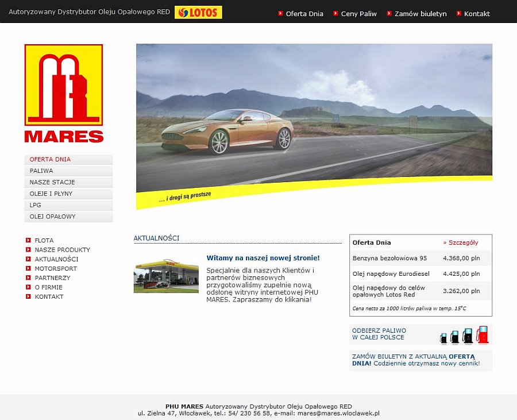Click the mares@mares.wloclawek.pl email in footer
This screenshot has height=420, width=517.
tap(338, 413)
